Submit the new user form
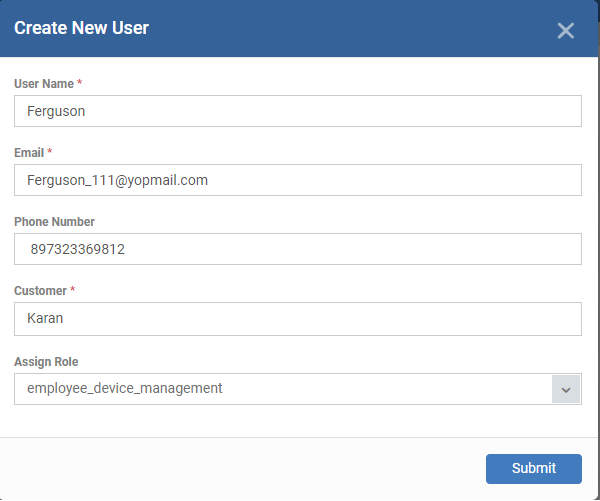The image size is (600, 501). 533,468
